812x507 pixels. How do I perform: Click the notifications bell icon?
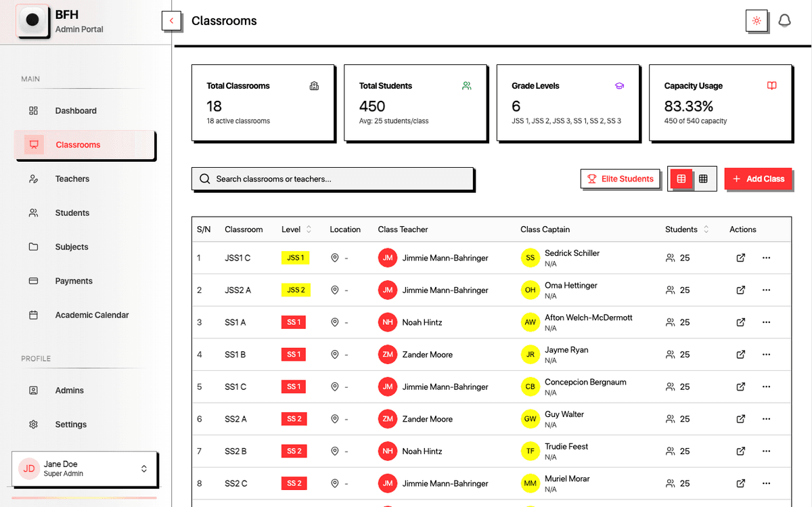784,20
